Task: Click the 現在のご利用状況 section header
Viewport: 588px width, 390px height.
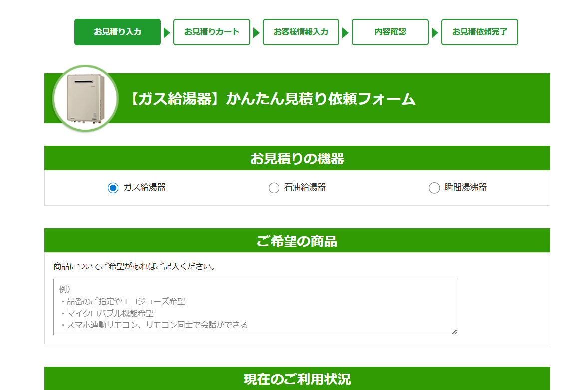Action: coord(297,379)
